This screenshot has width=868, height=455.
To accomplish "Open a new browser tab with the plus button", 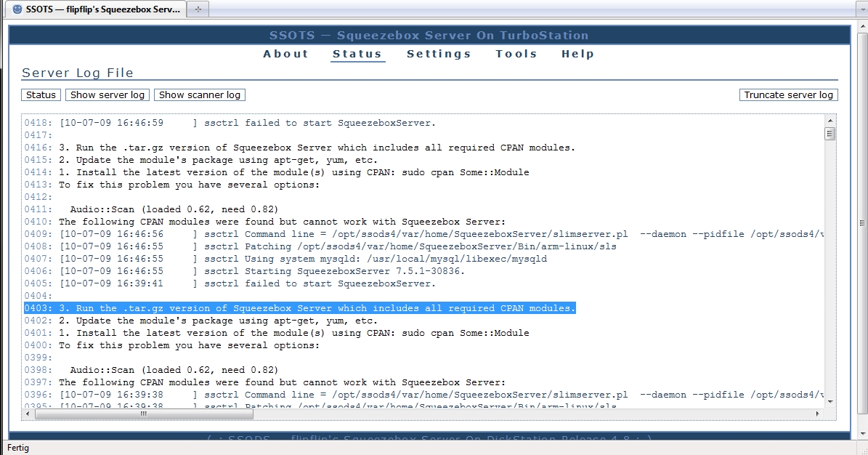I will click(198, 9).
